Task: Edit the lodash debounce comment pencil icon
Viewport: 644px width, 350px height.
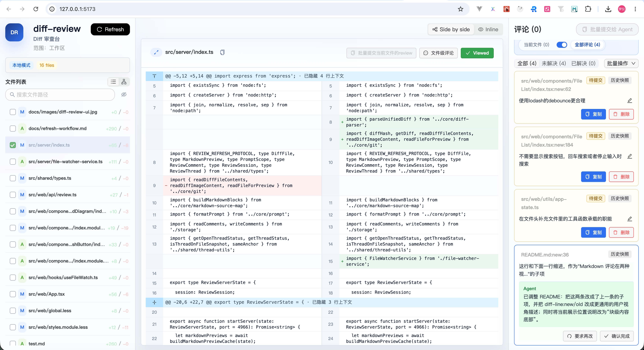Action: point(630,100)
